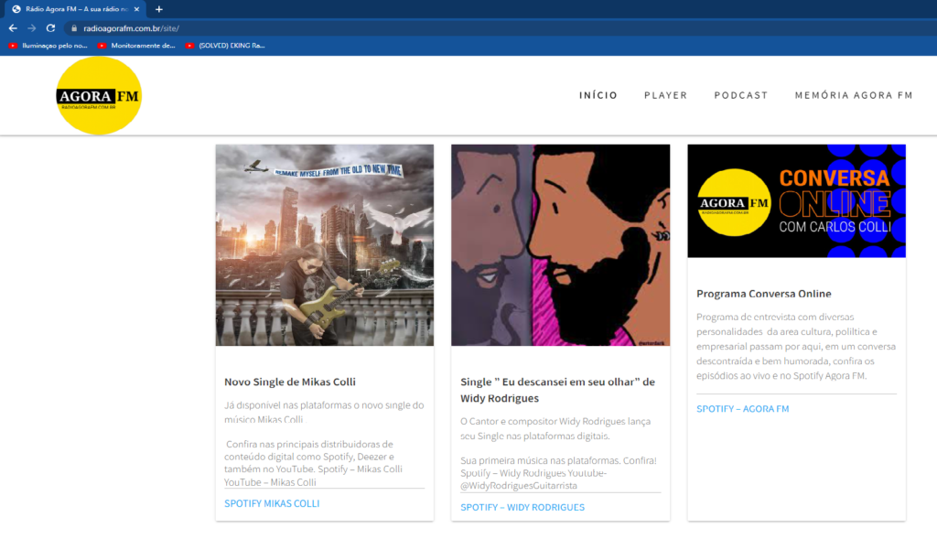Click the browser back arrow
This screenshot has height=560, width=937.
click(13, 28)
